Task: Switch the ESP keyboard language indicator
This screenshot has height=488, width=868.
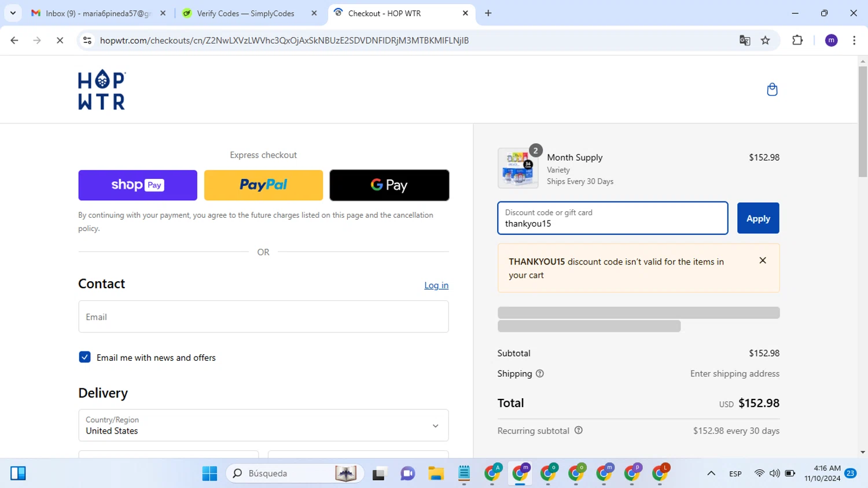Action: pyautogui.click(x=735, y=474)
